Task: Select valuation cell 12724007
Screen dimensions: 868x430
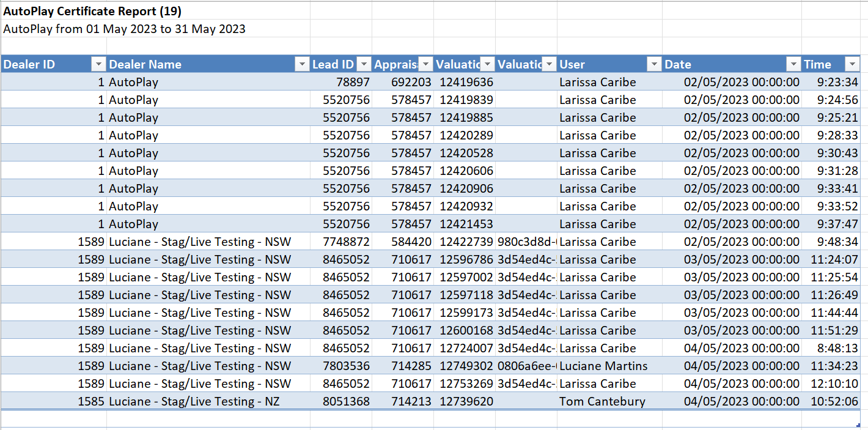Action: click(x=465, y=348)
